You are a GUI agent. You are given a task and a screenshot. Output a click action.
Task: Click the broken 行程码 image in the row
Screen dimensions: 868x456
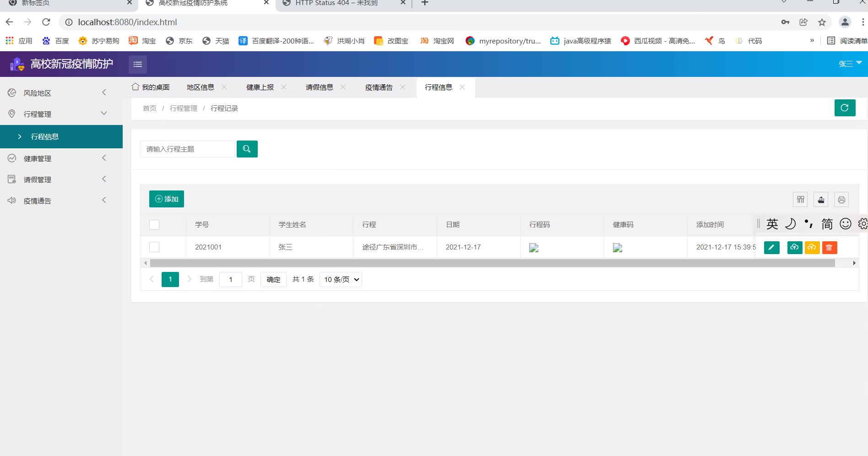534,248
